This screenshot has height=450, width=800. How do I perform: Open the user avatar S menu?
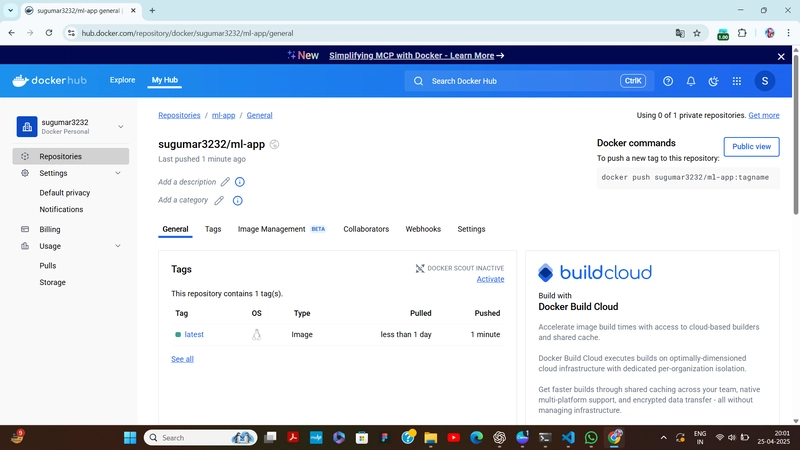click(764, 81)
